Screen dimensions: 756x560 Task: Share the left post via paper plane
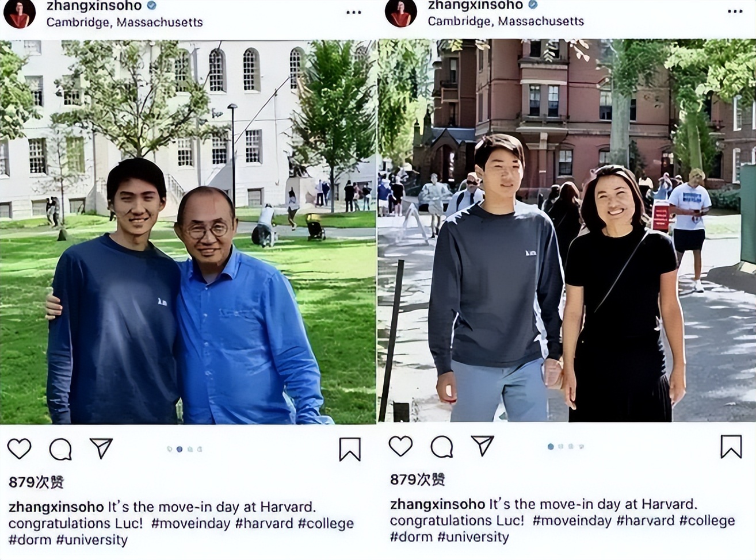pyautogui.click(x=101, y=448)
